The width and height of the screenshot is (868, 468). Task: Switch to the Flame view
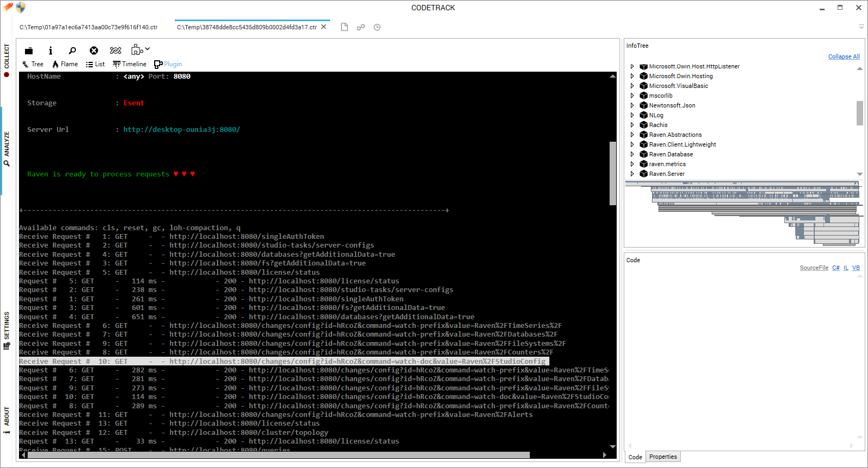(x=65, y=64)
